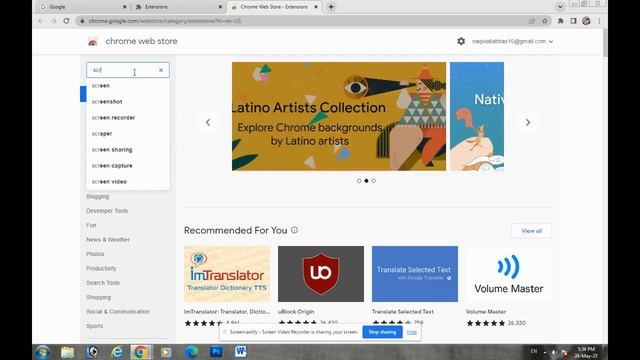This screenshot has width=640, height=360.
Task: Open News & Weather category
Action: (x=108, y=240)
